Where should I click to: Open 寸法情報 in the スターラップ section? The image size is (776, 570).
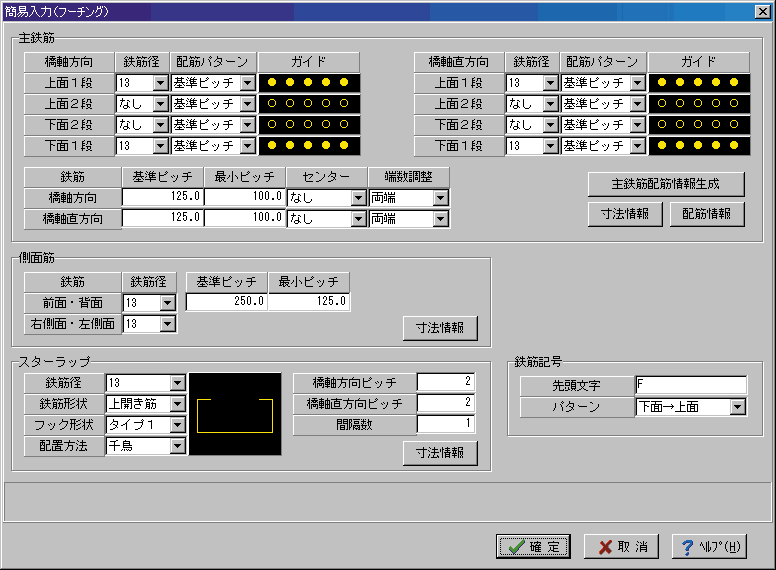pos(440,453)
